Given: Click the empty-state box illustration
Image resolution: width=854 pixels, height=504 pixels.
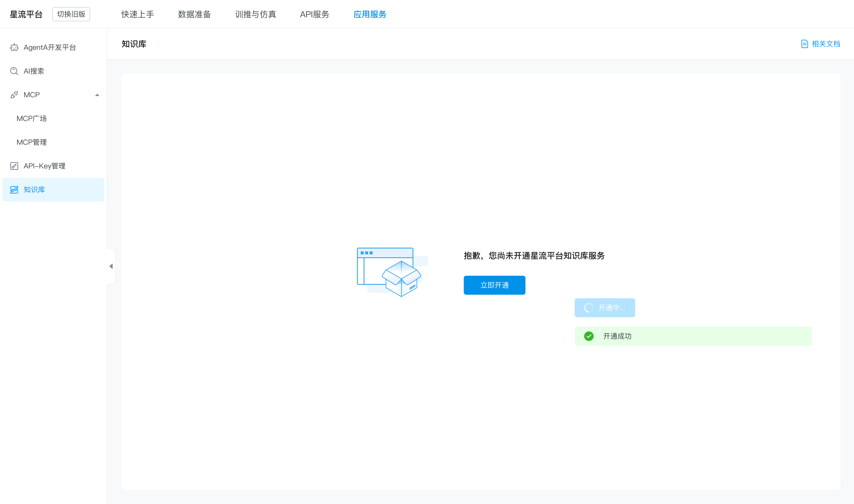Looking at the screenshot, I should [392, 272].
